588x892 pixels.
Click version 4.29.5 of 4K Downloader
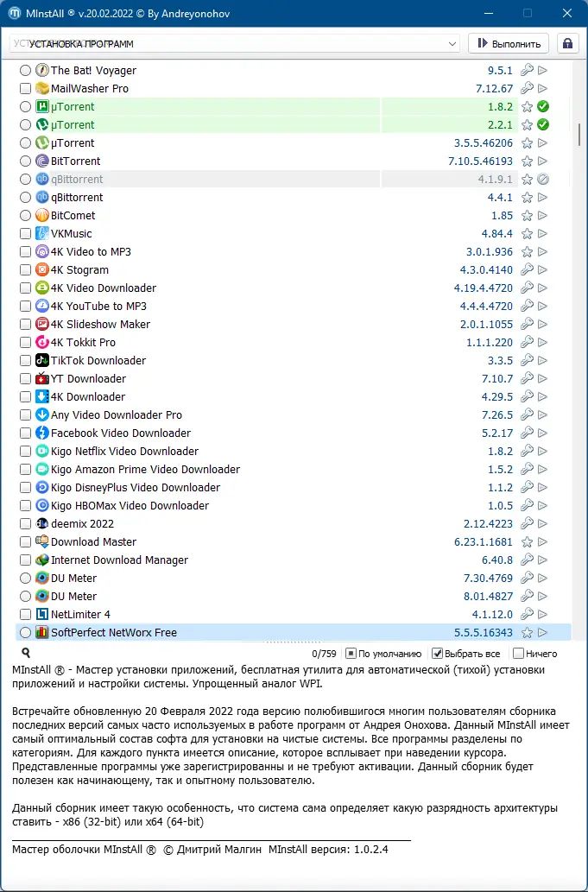click(x=497, y=397)
